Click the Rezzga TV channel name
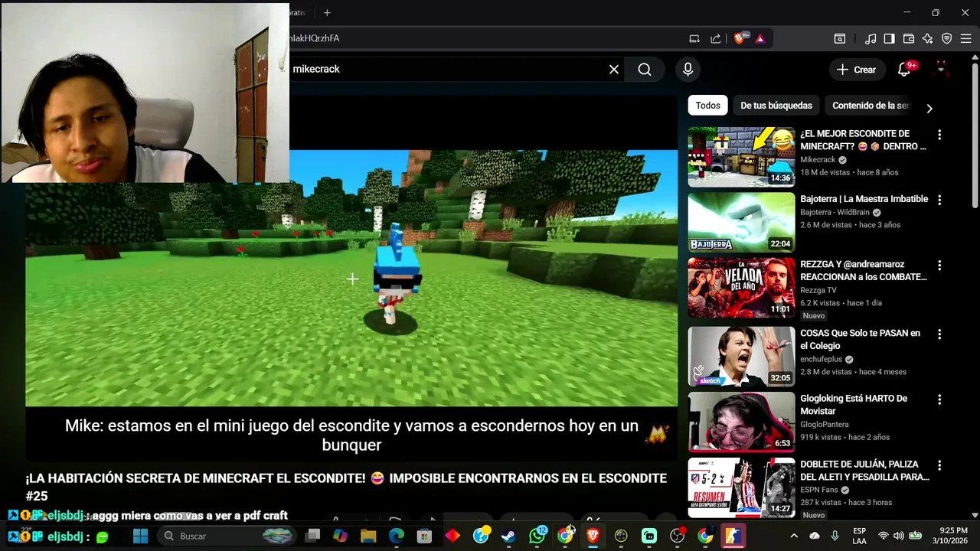Screen dimensions: 980x551 (x=818, y=290)
